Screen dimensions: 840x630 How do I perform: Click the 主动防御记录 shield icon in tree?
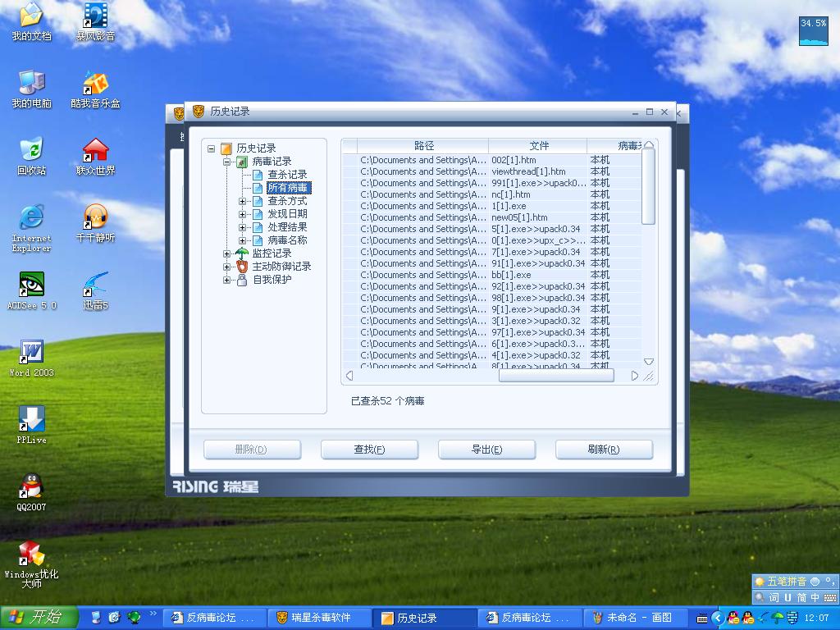coord(242,267)
